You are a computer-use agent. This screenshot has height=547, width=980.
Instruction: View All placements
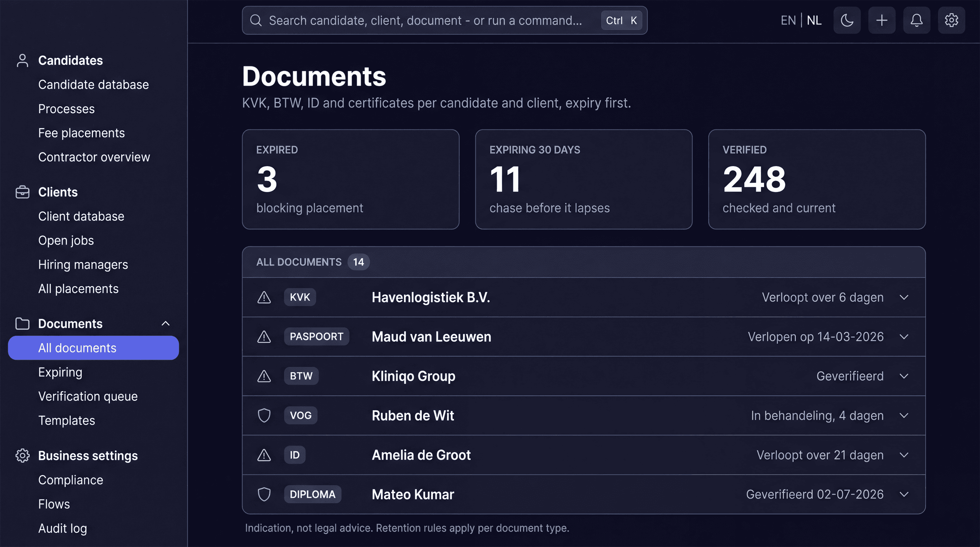click(x=78, y=289)
